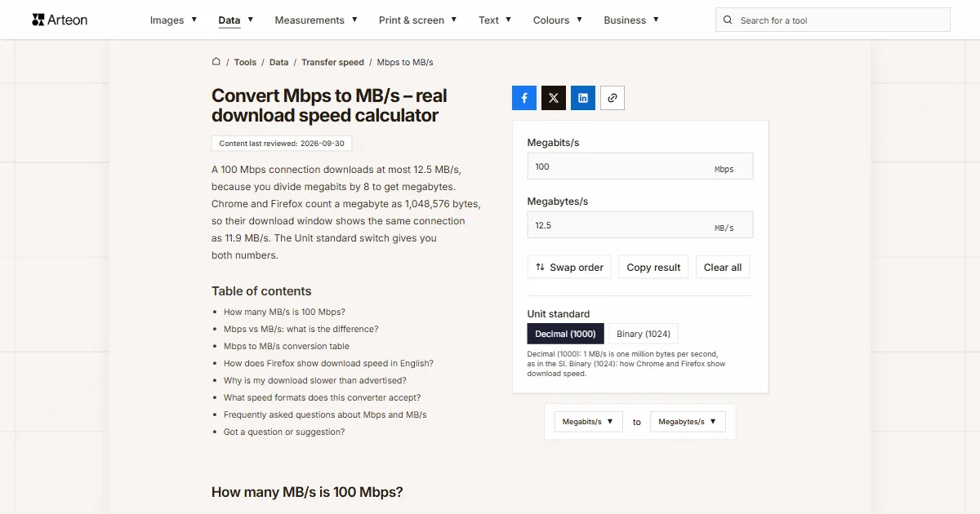Jump to How many MB/s is 100 Mbps?
This screenshot has width=980, height=514.
[x=284, y=312]
